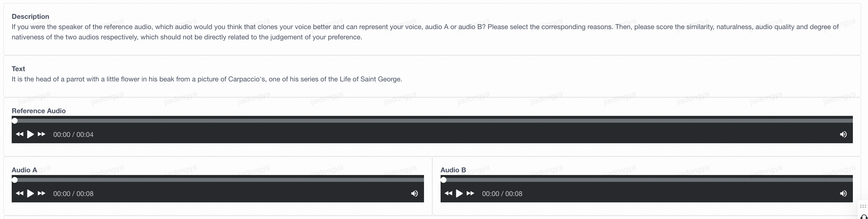Fast-forward Audio B
The height and width of the screenshot is (219, 868).
click(470, 193)
